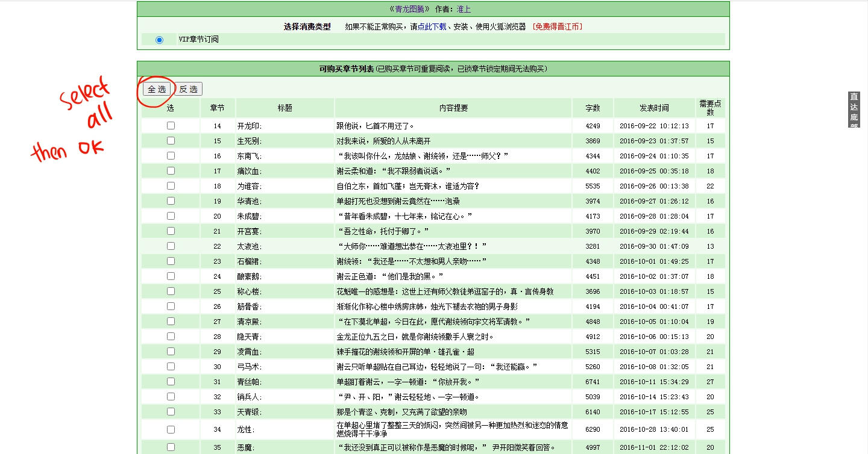This screenshot has width=868, height=454.
Task: Tick the chapter 35 恶魔 checkbox
Action: pyautogui.click(x=171, y=447)
